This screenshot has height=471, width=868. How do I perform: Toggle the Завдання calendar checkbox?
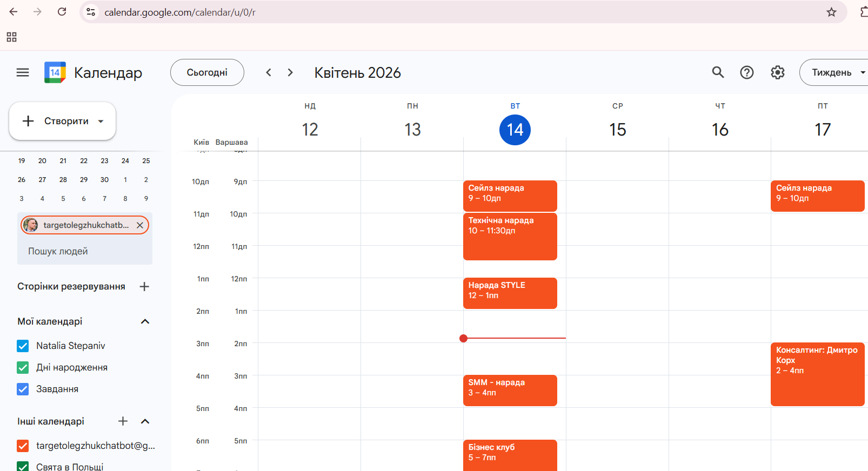pyautogui.click(x=23, y=389)
